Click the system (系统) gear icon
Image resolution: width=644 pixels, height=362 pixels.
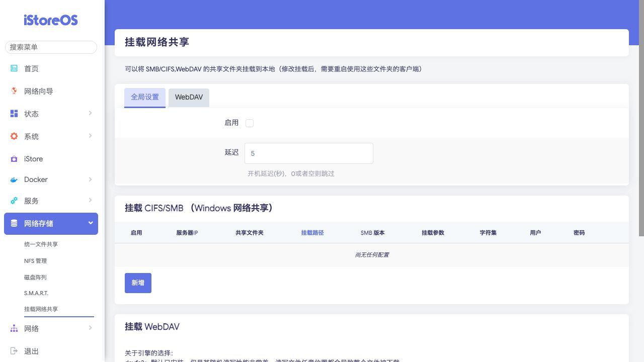point(14,136)
